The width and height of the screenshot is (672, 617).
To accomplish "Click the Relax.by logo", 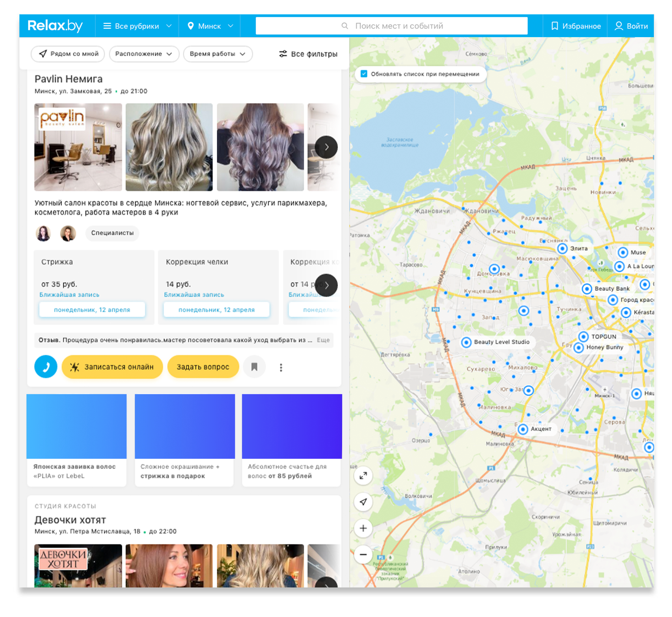I will (x=55, y=26).
